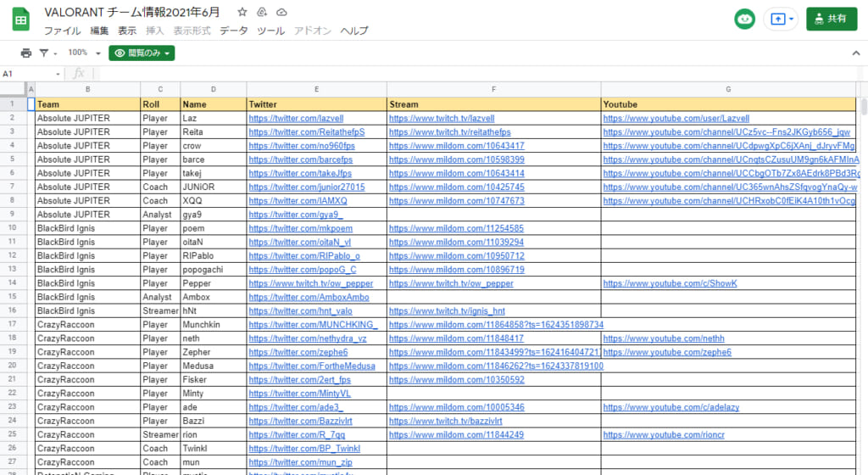Star this spreadsheet
This screenshot has width=868, height=475.
pos(242,12)
